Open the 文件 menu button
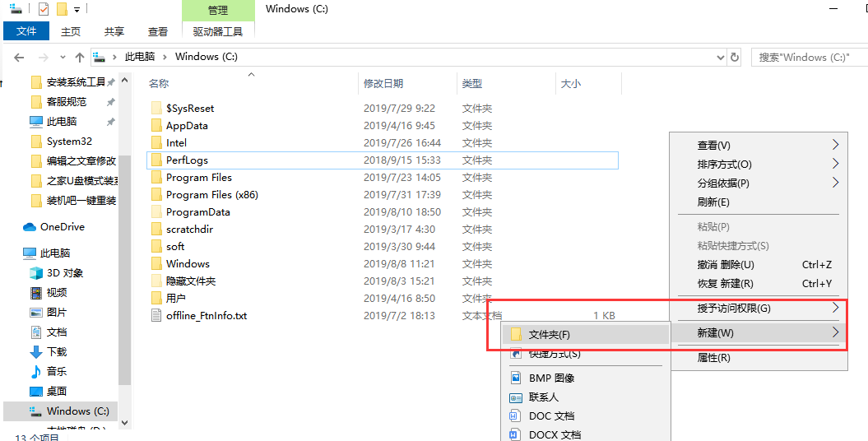Viewport: 868px width, 441px height. 27,31
